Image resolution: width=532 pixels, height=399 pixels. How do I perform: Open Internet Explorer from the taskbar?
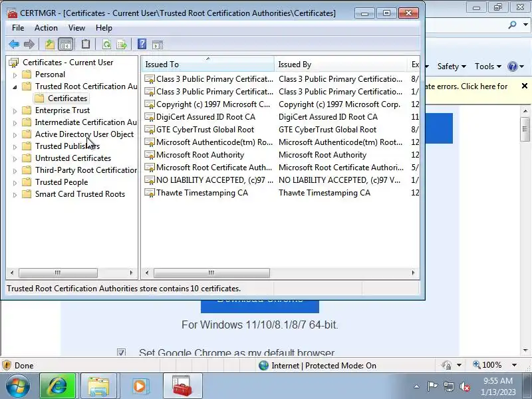click(x=58, y=386)
